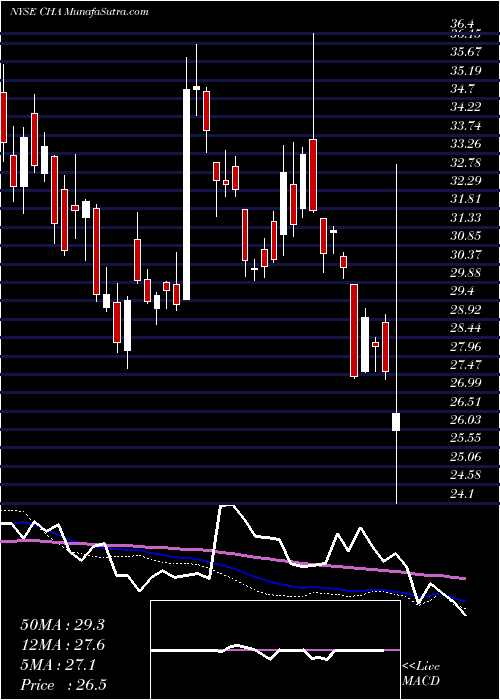Viewport: 500px width, 700px height.
Task: Click the 5MA : 27.1 readout
Action: (58, 666)
